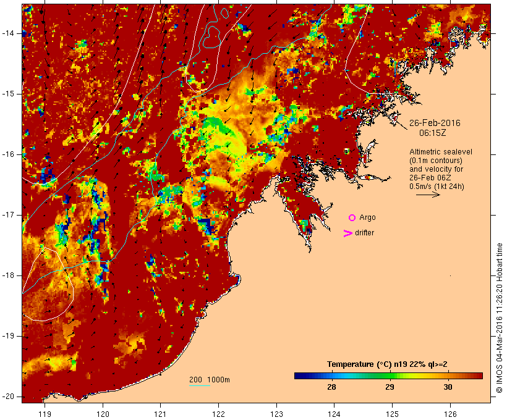Click the 'Argo' legend label
Image resolution: width=507 pixels, height=420 pixels.
(x=367, y=218)
